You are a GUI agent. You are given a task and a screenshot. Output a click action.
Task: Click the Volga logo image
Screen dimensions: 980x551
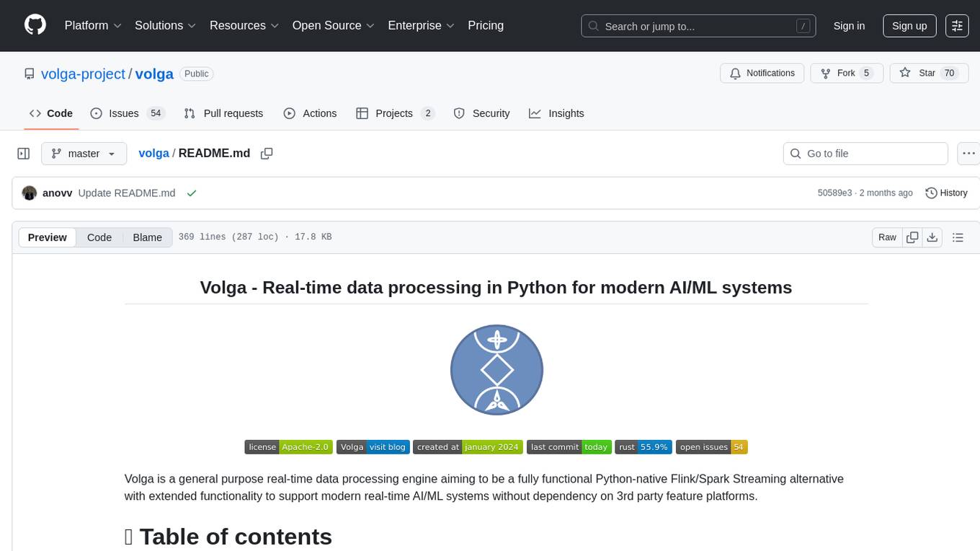click(496, 369)
